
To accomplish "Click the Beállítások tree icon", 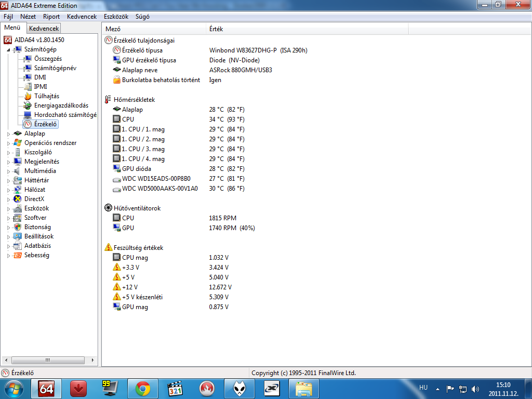I will click(x=18, y=236).
